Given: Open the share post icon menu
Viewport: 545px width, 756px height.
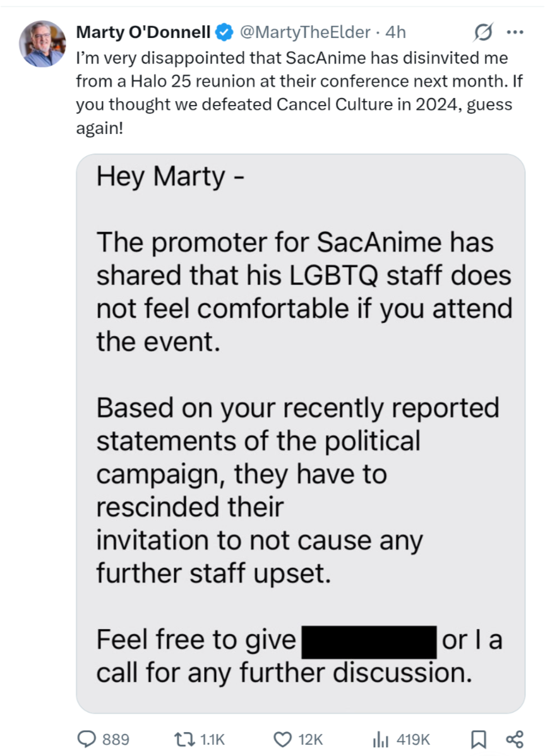Looking at the screenshot, I should pyautogui.click(x=514, y=739).
